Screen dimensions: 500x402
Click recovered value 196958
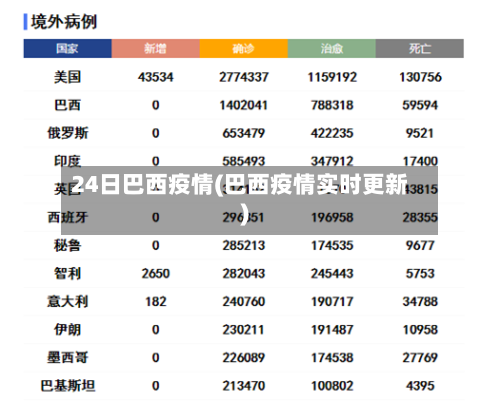pos(332,218)
